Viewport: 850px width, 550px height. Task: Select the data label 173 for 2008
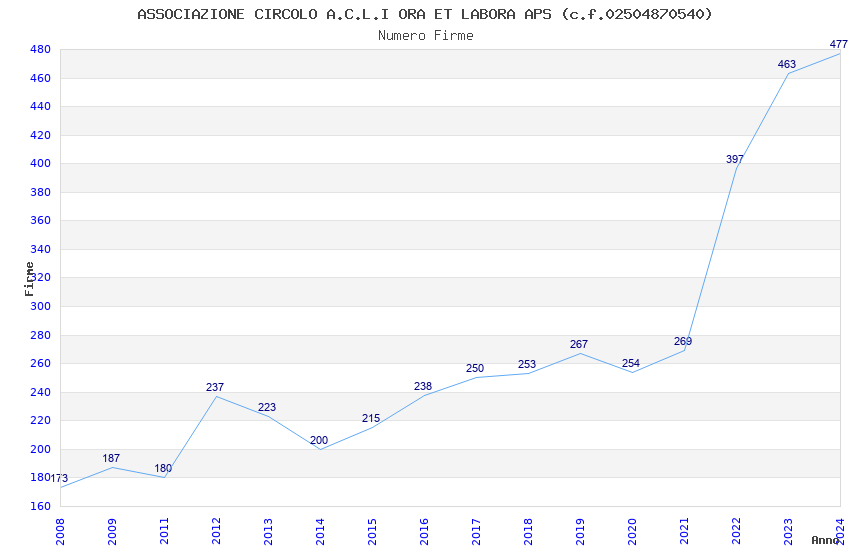click(x=60, y=478)
